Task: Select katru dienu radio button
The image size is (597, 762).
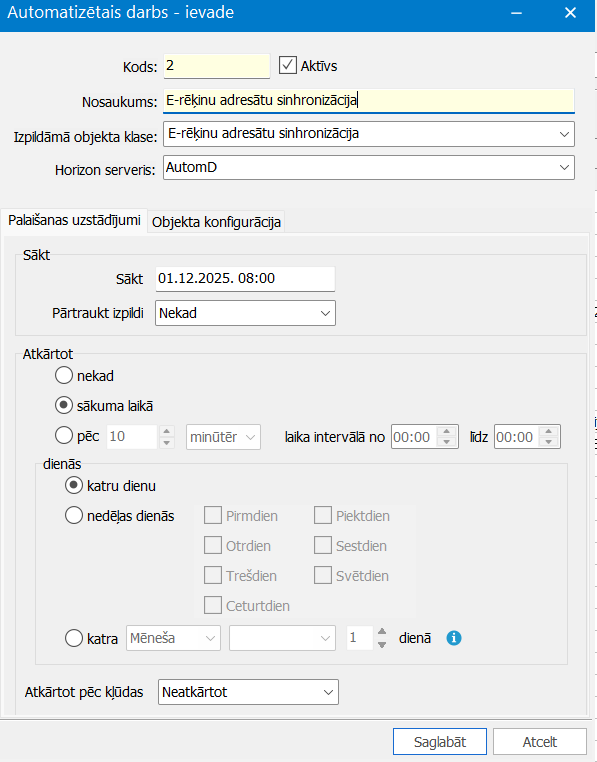Action: click(74, 485)
